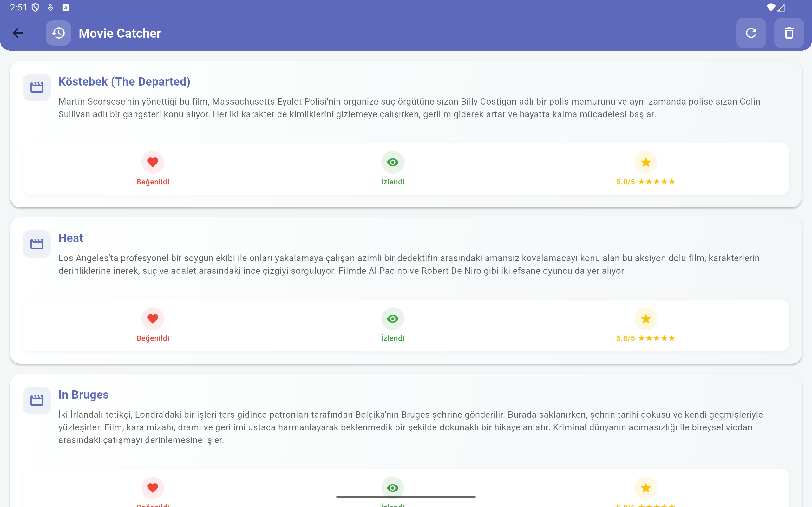Open the history clock icon

click(x=58, y=33)
